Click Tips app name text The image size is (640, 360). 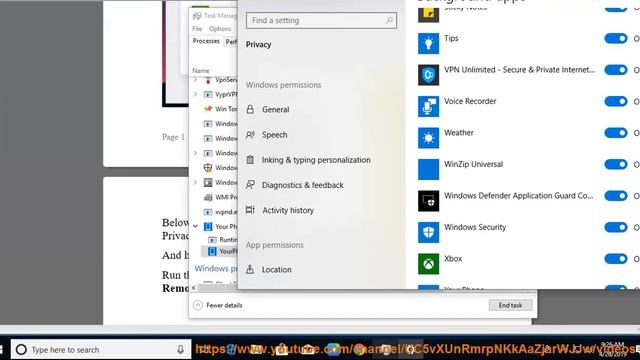451,38
